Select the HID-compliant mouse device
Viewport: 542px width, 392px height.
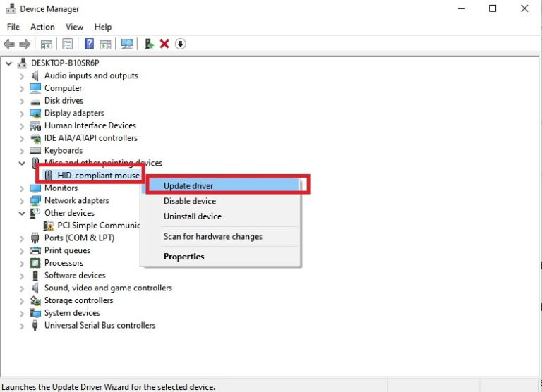coord(98,174)
